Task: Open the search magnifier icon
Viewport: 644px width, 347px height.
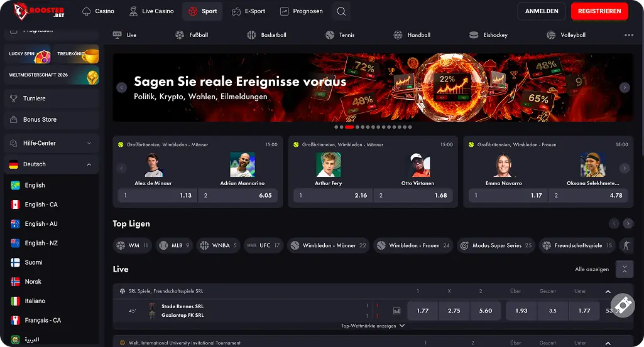Action: coord(341,11)
